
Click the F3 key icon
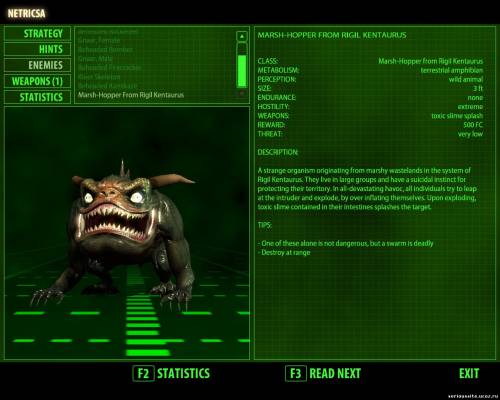coord(296,373)
